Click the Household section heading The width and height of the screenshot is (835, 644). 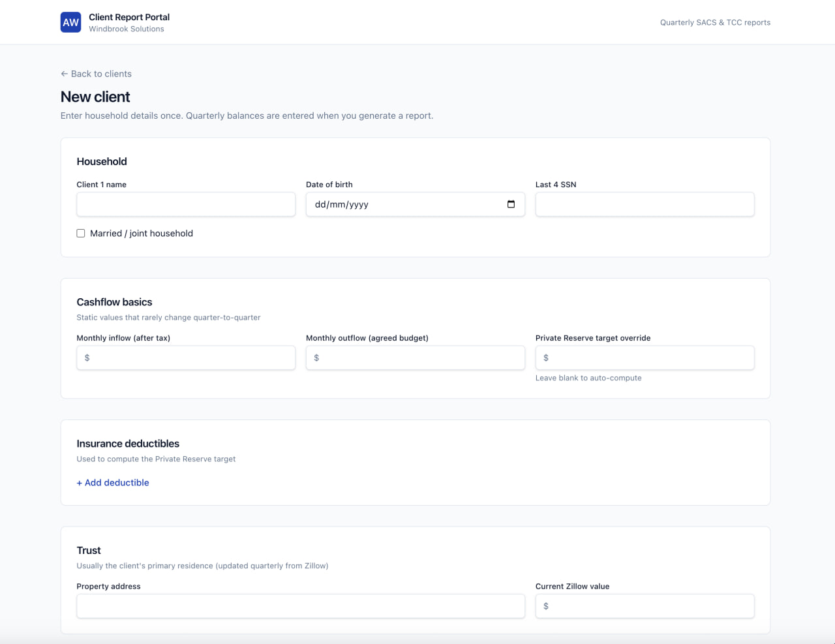pos(102,161)
